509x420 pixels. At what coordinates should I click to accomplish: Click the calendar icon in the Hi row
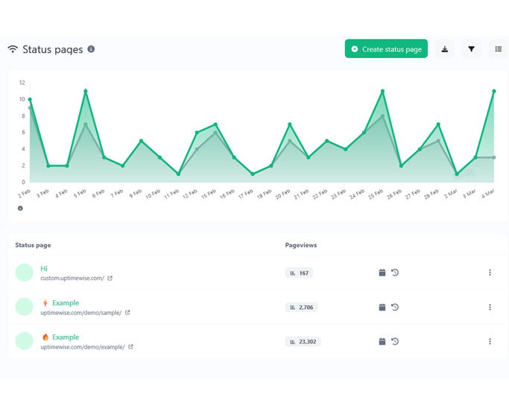tap(382, 273)
